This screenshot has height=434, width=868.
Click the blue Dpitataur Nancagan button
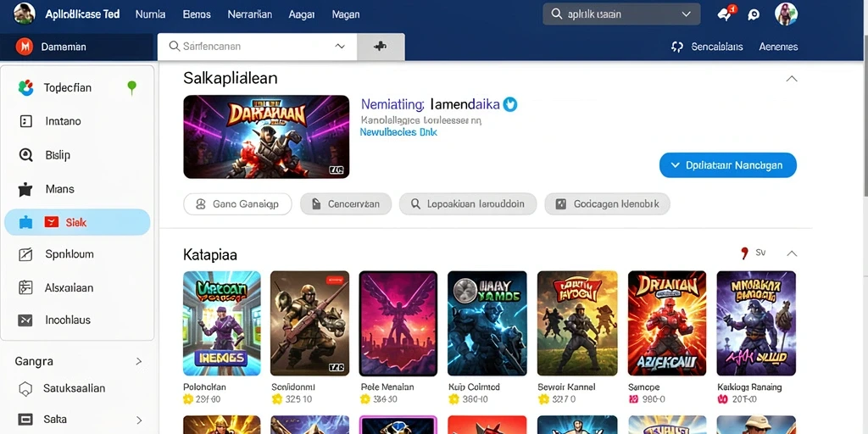728,165
